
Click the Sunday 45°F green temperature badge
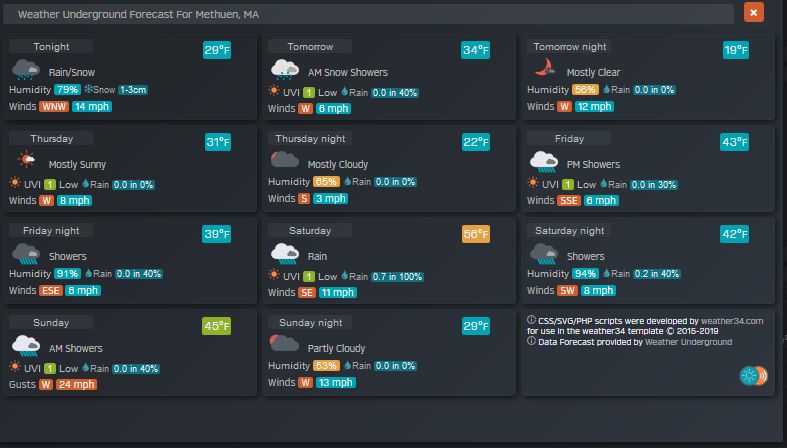(x=217, y=326)
